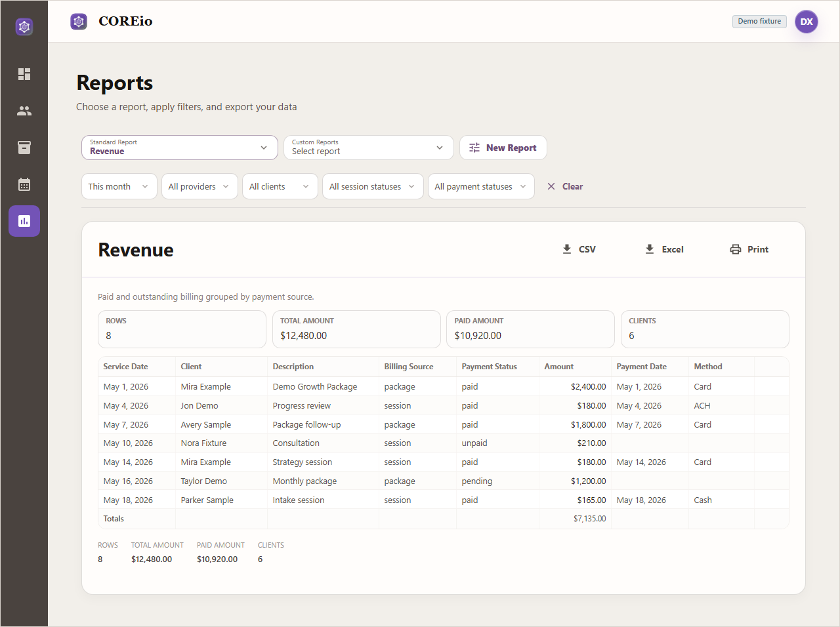Open the archive box icon in sidebar

tap(24, 148)
